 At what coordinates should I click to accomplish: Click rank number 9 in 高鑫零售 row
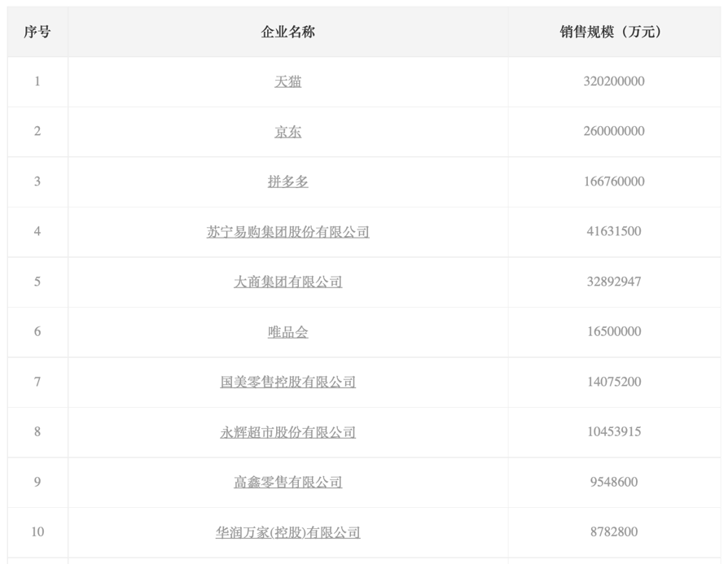37,482
